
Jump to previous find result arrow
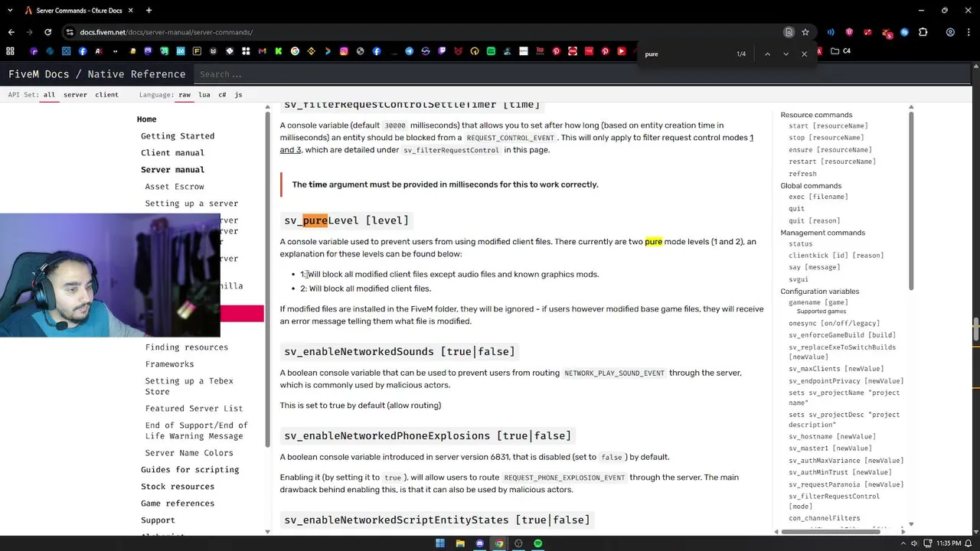click(767, 54)
